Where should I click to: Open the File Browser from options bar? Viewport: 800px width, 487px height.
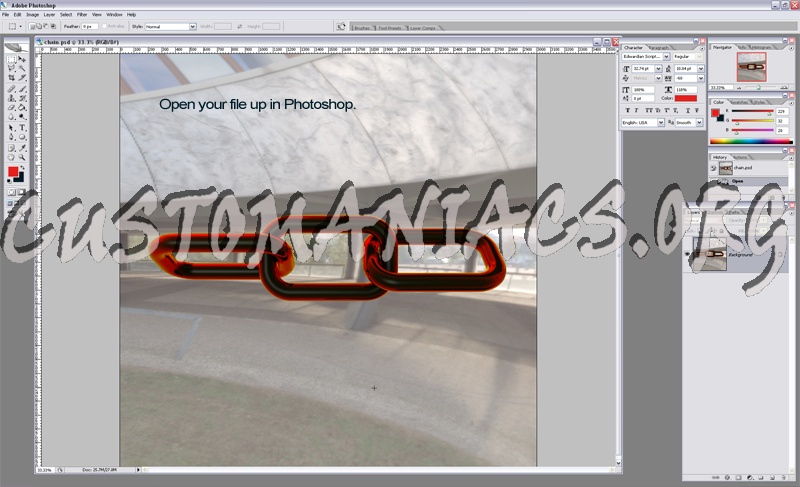coord(341,27)
